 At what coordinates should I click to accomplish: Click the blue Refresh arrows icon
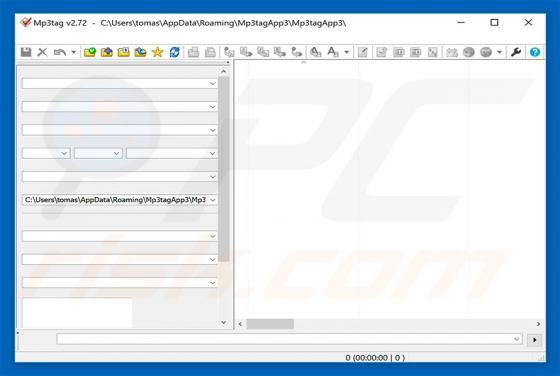[174, 52]
